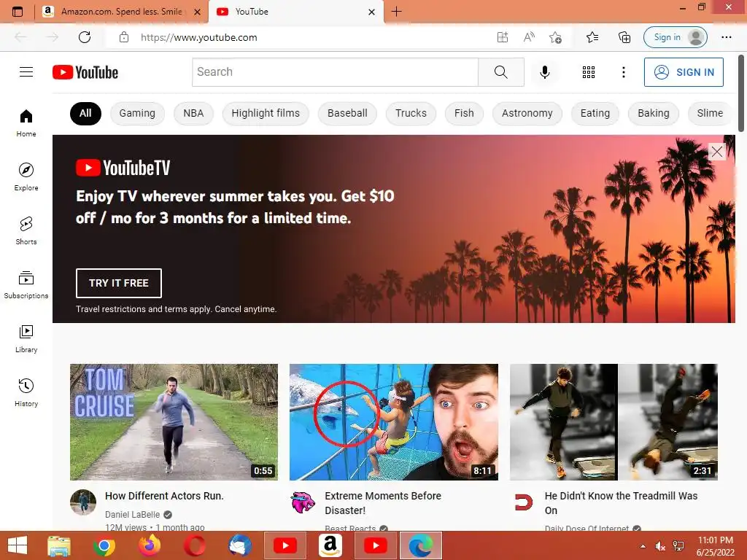Show hidden system tray icons
This screenshot has height=560, width=747.
[x=643, y=546]
